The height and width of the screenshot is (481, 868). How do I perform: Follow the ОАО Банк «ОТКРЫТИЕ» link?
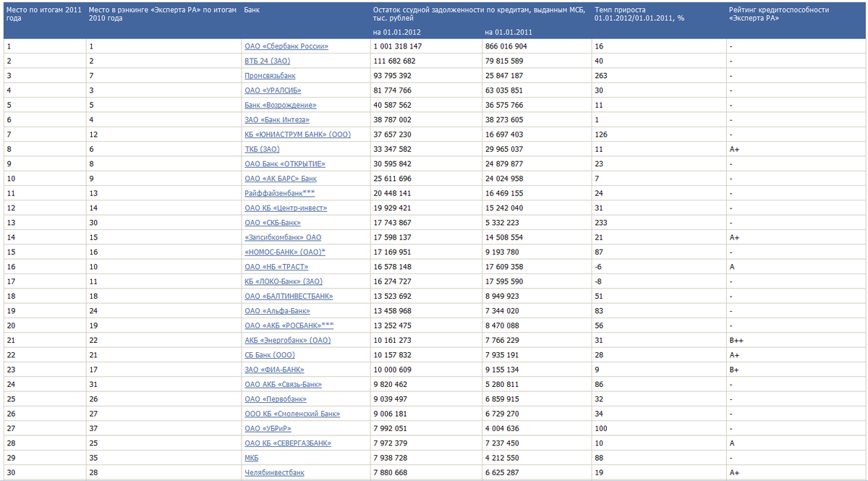pos(285,164)
